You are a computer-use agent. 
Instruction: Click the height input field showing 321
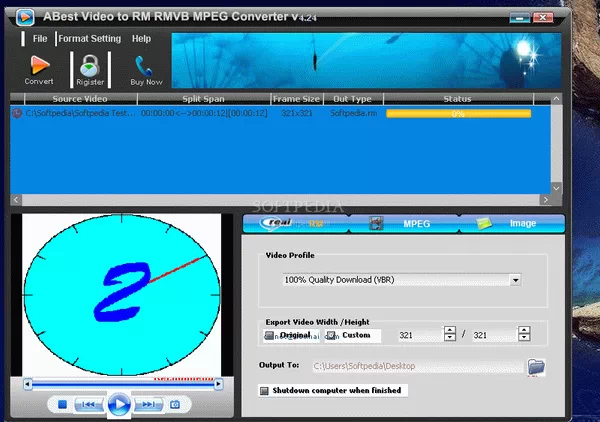coord(494,335)
